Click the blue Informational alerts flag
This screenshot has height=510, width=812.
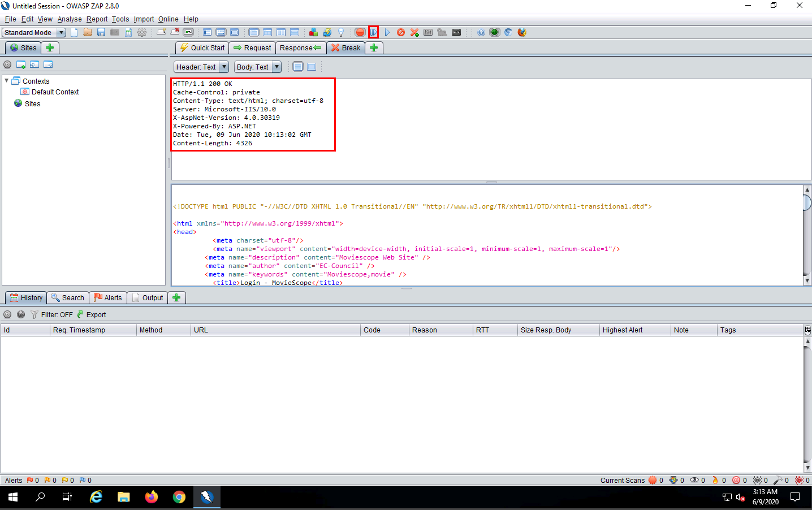[83, 480]
